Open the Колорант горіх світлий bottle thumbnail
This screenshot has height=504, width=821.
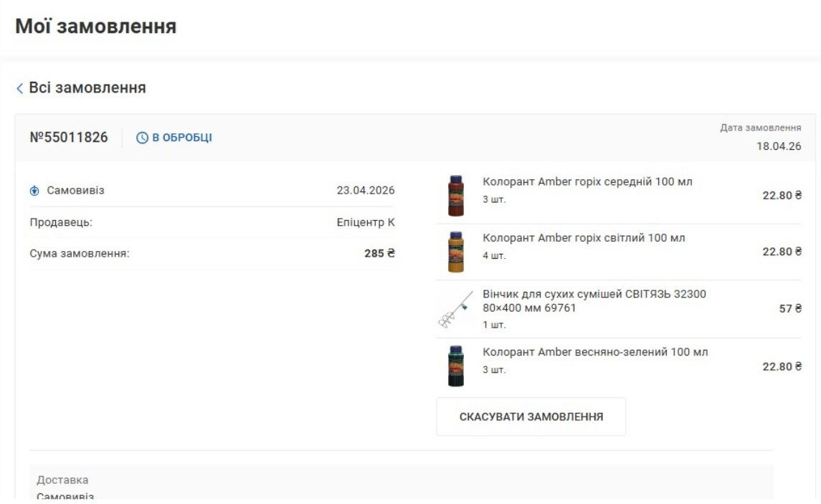(456, 252)
